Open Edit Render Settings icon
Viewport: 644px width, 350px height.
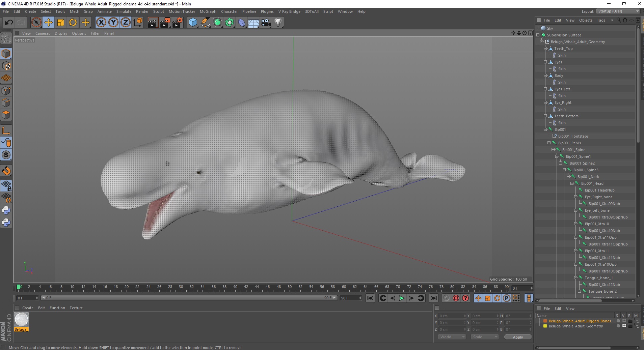click(177, 23)
